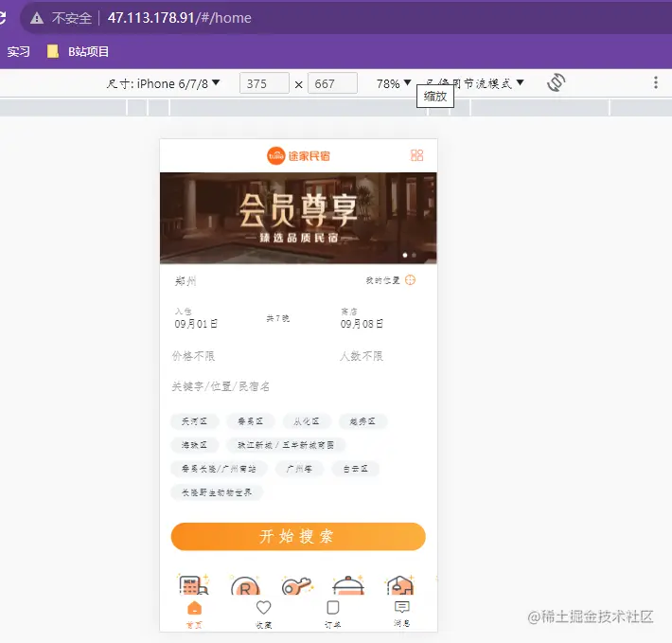Click the not-secure warning triangle icon
672x643 pixels.
click(37, 18)
